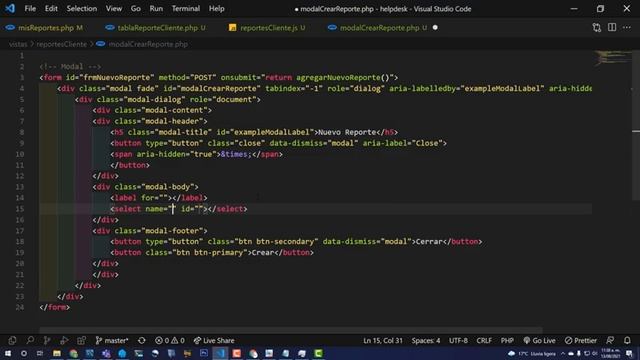Click 'frmNuevoReporte' form id on line 3

(x=117, y=78)
